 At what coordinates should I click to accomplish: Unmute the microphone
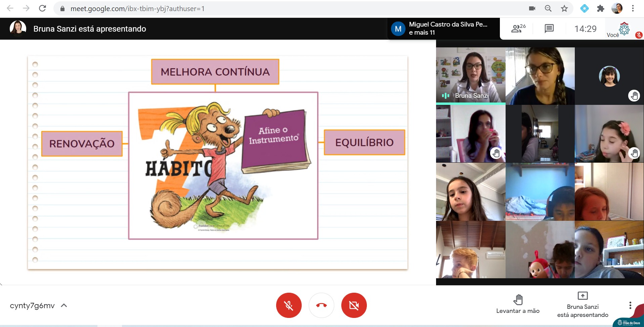click(289, 305)
